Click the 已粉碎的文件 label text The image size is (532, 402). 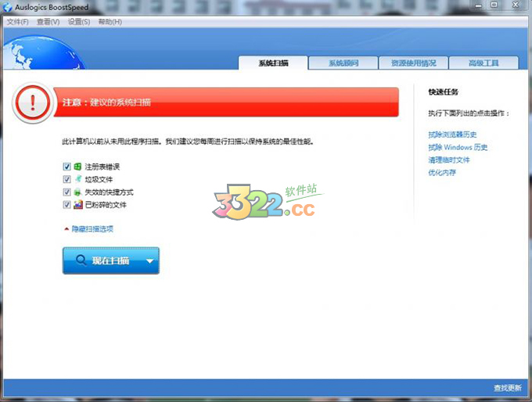(x=106, y=205)
